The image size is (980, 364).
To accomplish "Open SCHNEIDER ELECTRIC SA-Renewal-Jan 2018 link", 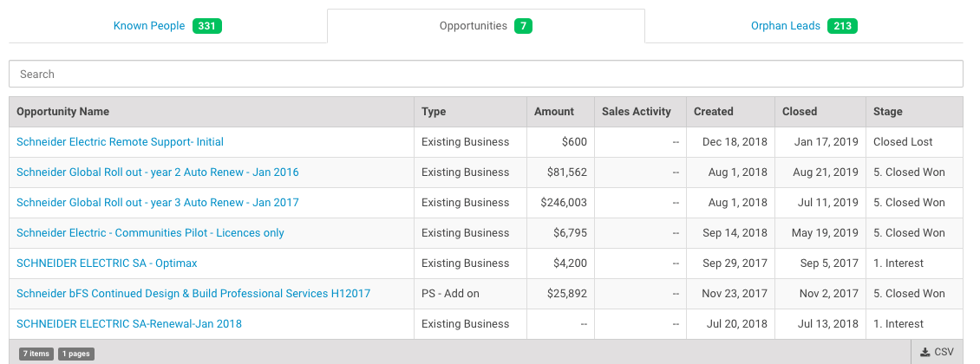I will pos(128,324).
